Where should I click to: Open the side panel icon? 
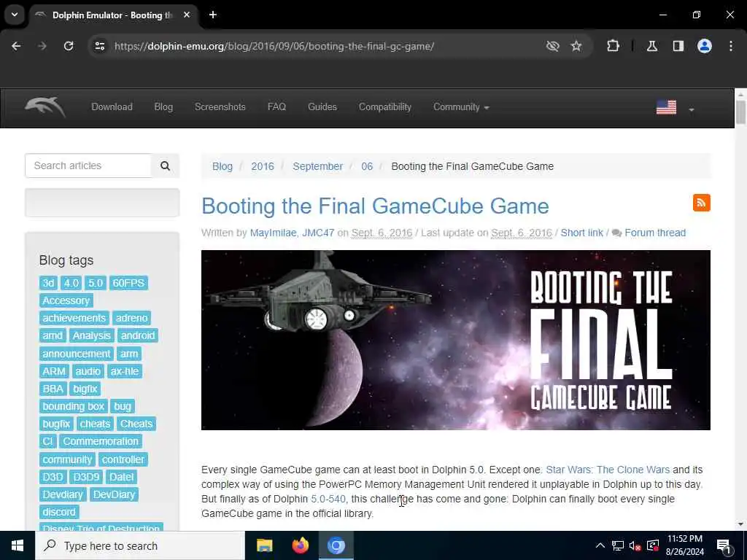point(678,46)
